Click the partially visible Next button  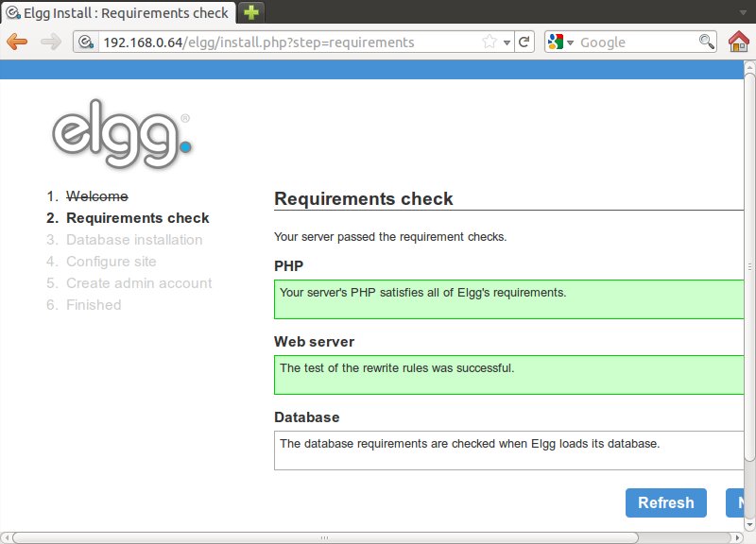click(735, 502)
